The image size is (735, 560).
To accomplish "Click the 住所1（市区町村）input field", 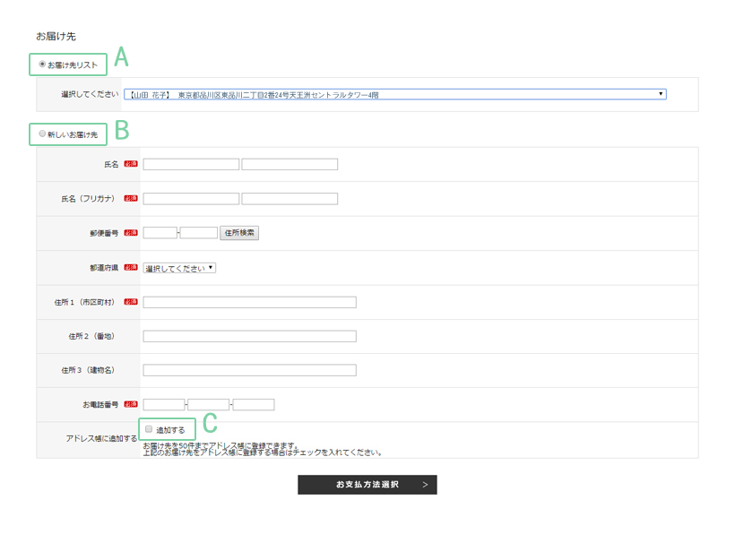I will coord(249,302).
